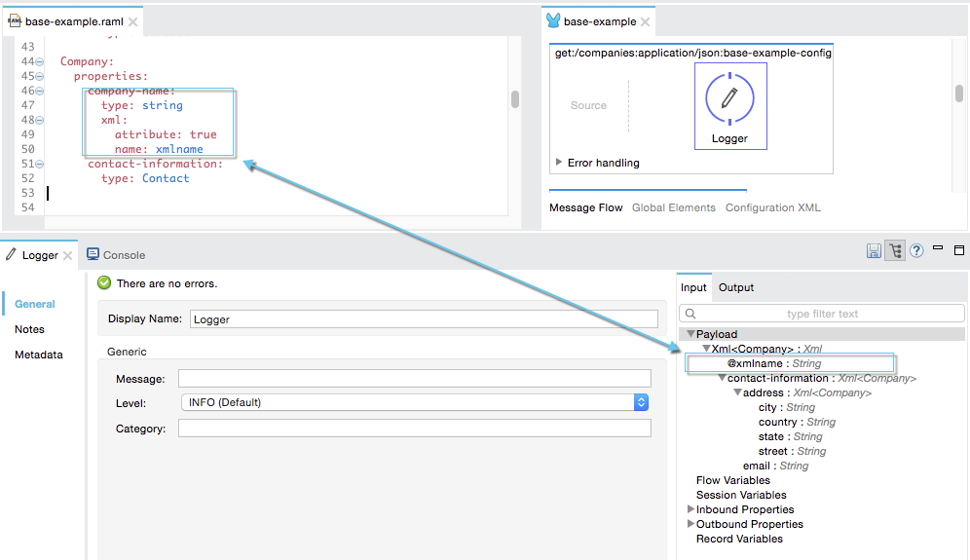Click 'type: Contact' on line 52
The image size is (970, 560).
click(x=145, y=179)
